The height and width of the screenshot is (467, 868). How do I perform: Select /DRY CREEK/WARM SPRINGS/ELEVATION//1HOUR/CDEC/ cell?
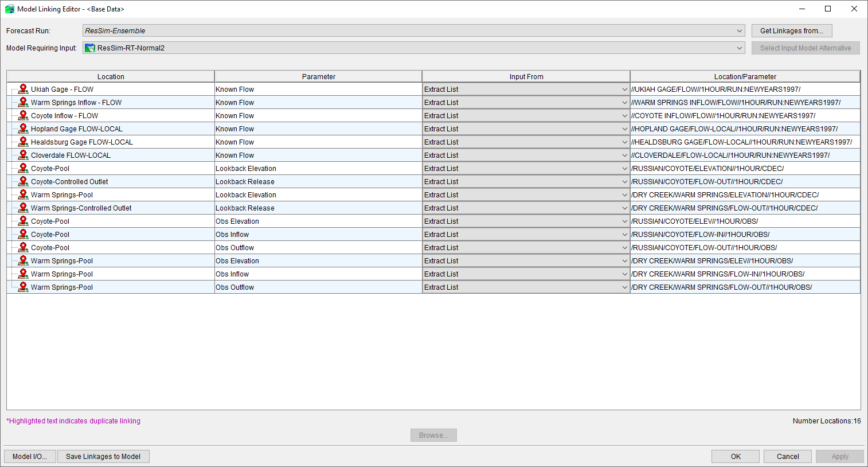[745, 194]
